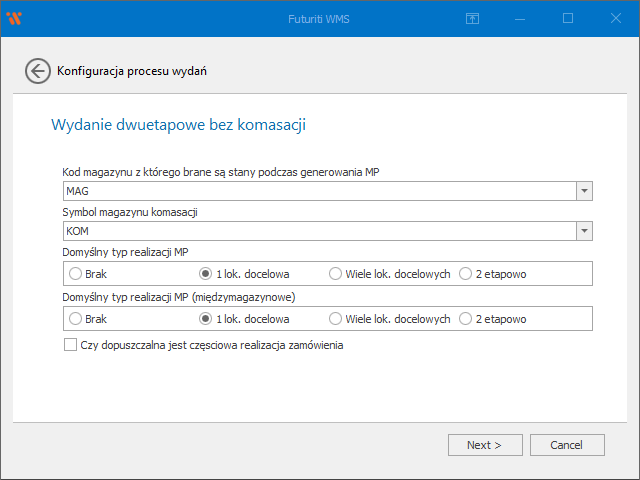Expand the KOM warehouse symbol dropdown

[584, 231]
